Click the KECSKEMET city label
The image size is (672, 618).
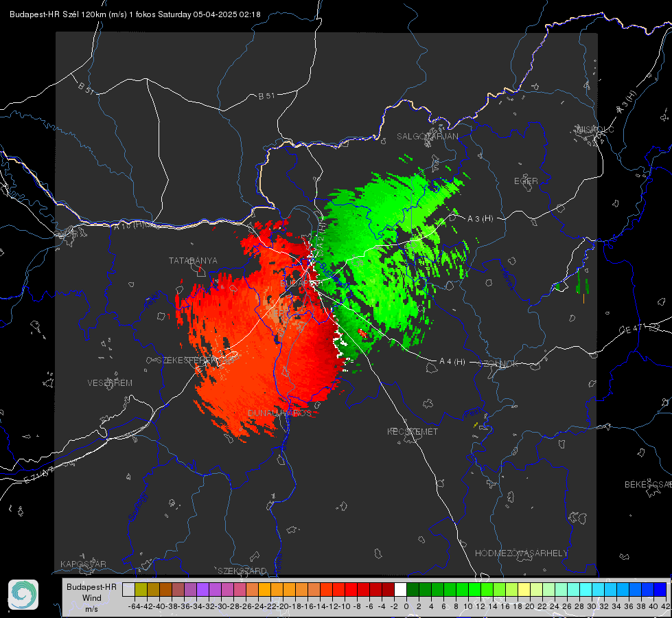click(x=413, y=432)
